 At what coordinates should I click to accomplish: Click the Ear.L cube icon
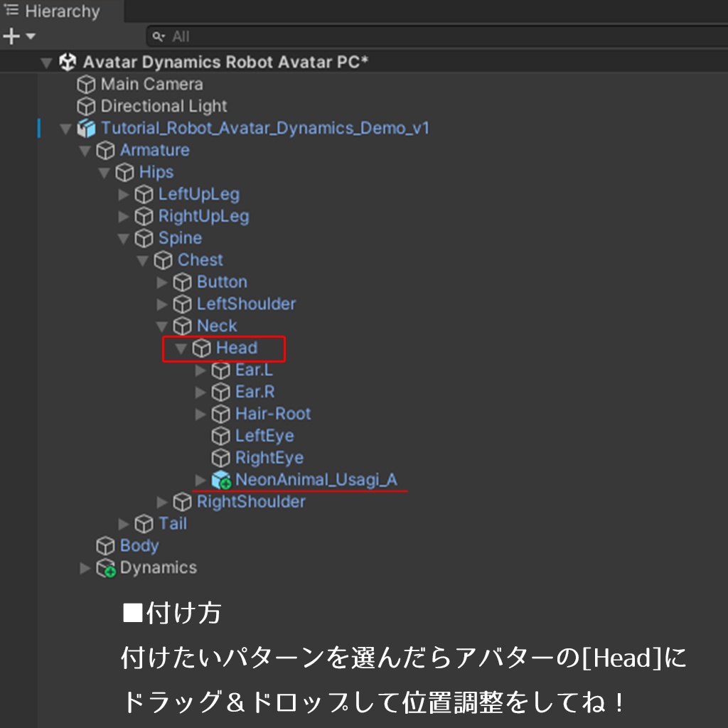[221, 370]
